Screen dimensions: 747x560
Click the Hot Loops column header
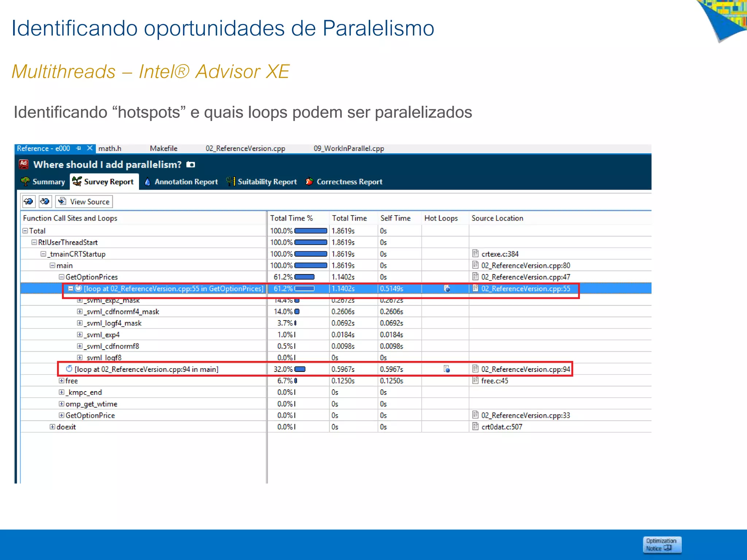pyautogui.click(x=445, y=218)
